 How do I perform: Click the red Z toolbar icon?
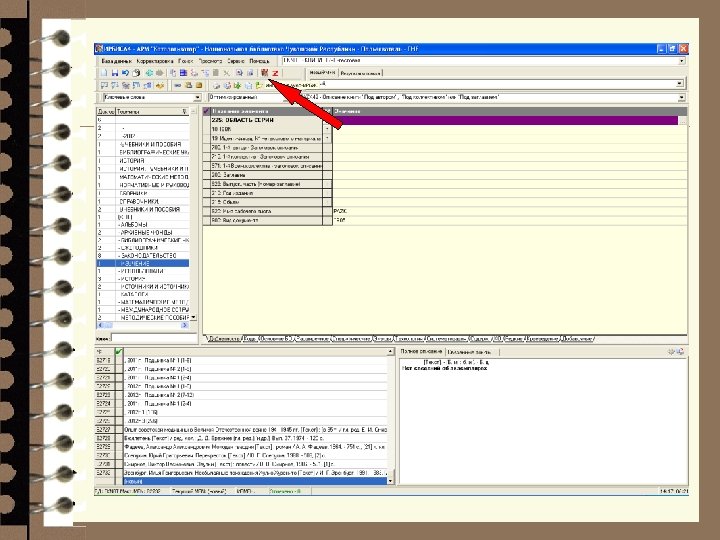(x=275, y=73)
